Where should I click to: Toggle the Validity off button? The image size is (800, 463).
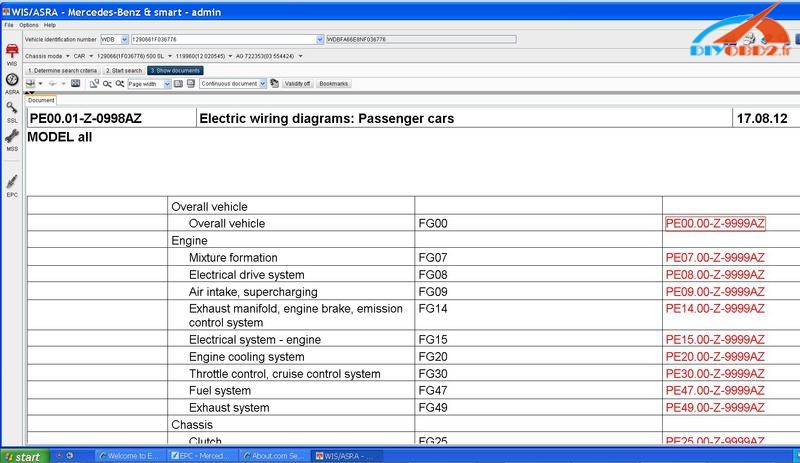[x=297, y=84]
